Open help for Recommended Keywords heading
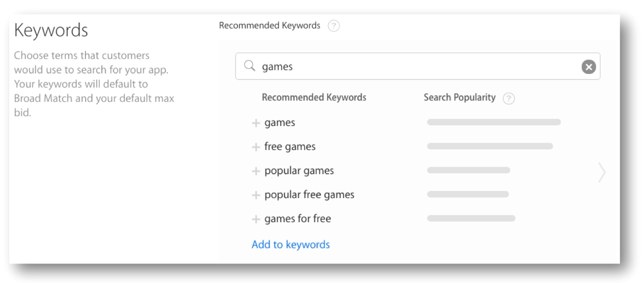 point(334,26)
